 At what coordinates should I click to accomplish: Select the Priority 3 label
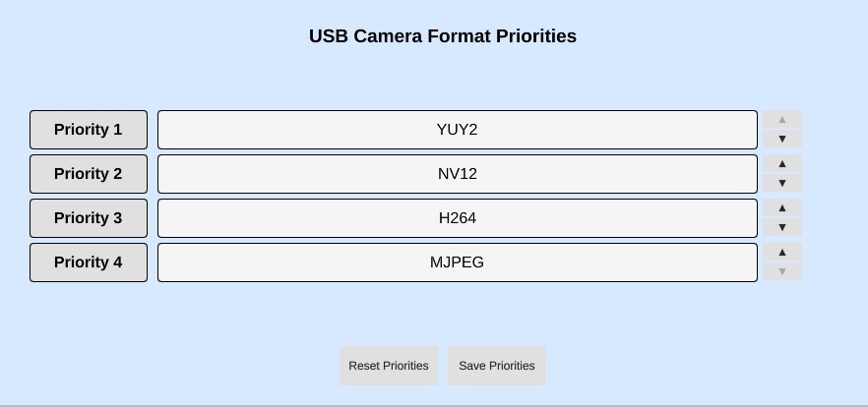[89, 218]
